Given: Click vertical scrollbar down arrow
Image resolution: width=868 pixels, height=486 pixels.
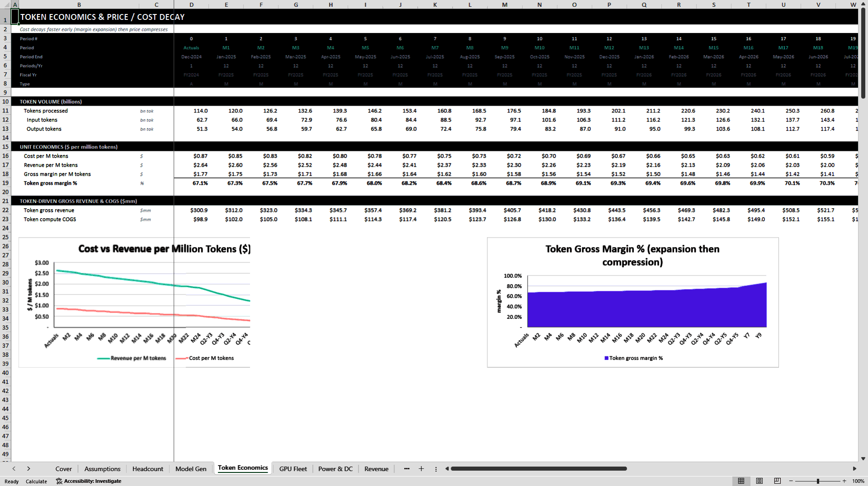Looking at the screenshot, I should click(x=863, y=458).
